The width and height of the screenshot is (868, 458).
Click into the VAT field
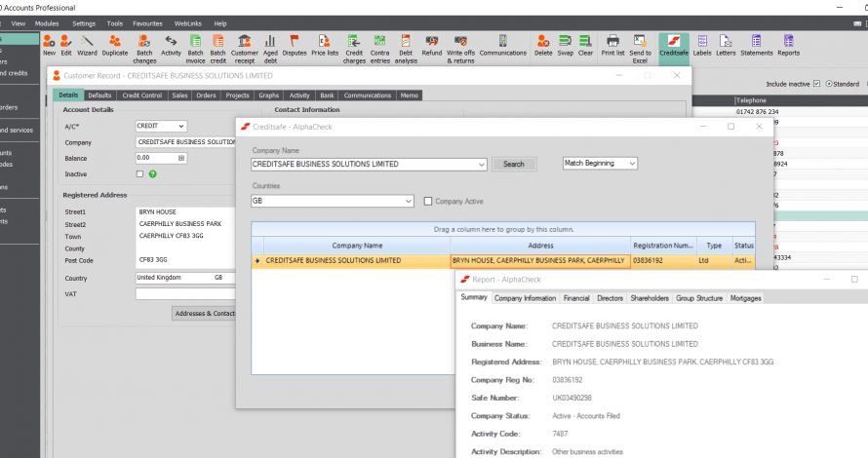coord(185,294)
